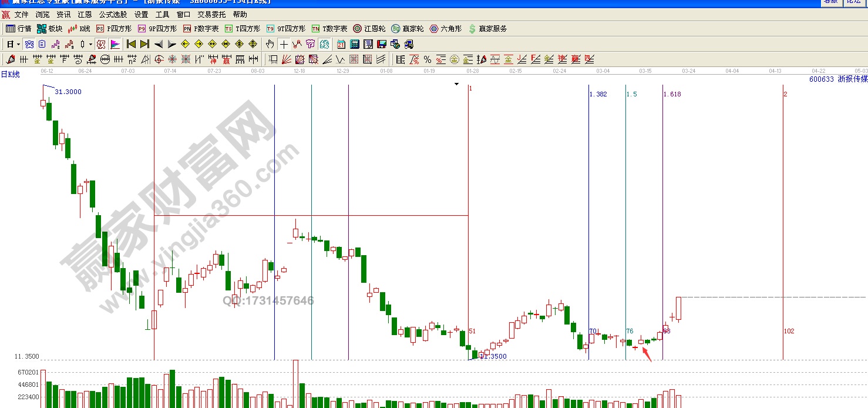Open the calendar icon showing 21
The image size is (868, 408).
341,44
